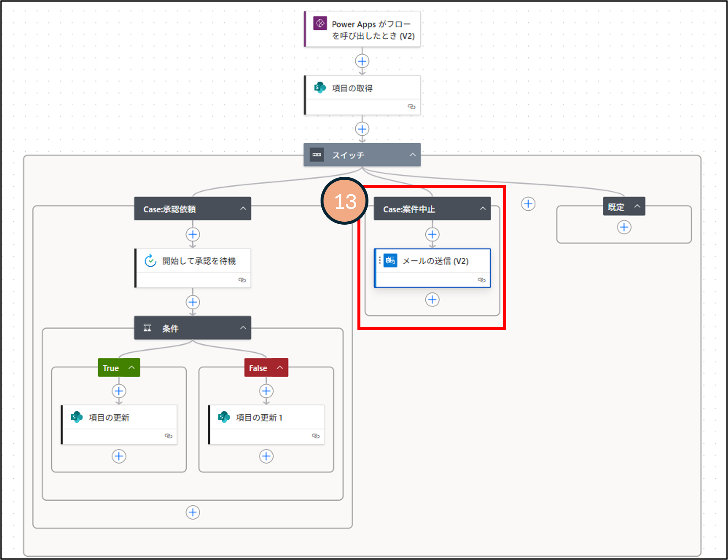Collapse the スイッチ block with its chevron
Image resolution: width=728 pixels, height=560 pixels.
point(413,155)
